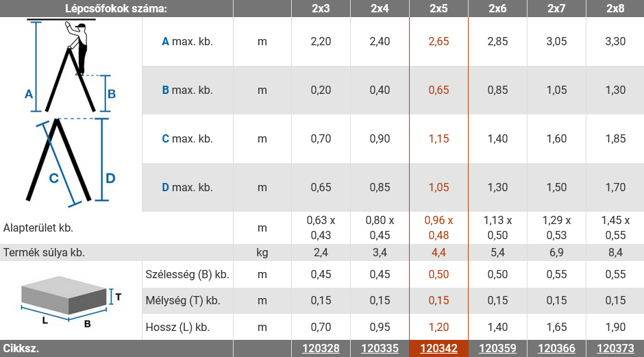This screenshot has height=357, width=644.
Task: Open article number 120373 link
Action: (x=615, y=348)
